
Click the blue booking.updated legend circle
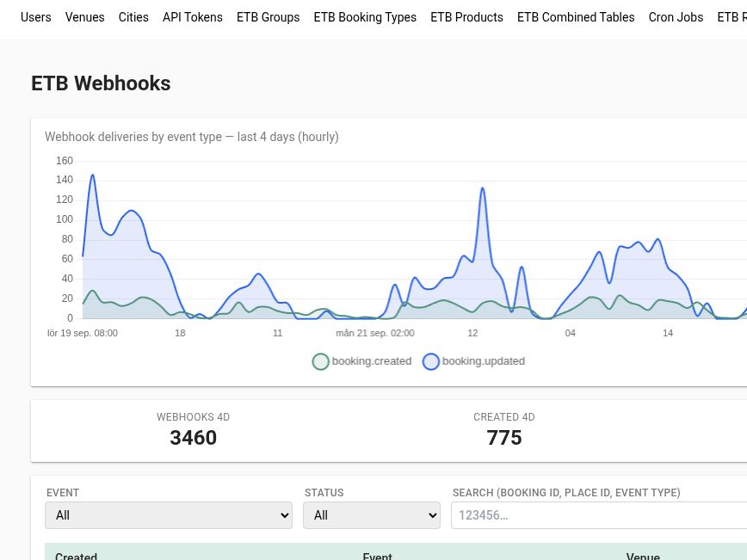pyautogui.click(x=431, y=362)
